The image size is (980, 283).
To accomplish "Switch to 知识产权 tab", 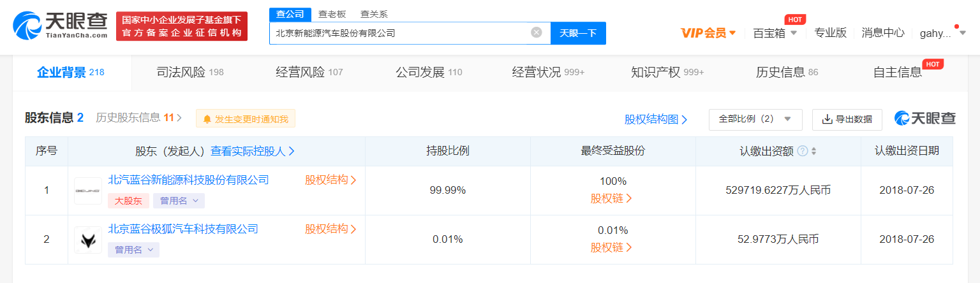I will (x=667, y=73).
